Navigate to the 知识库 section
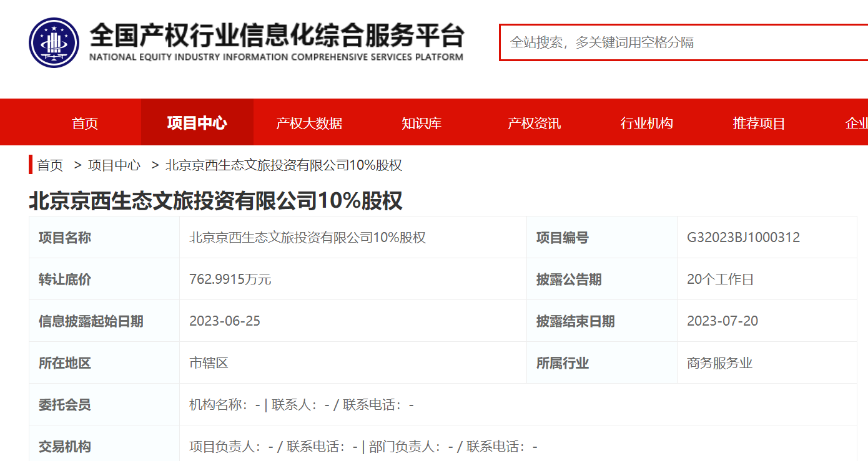 tap(421, 122)
